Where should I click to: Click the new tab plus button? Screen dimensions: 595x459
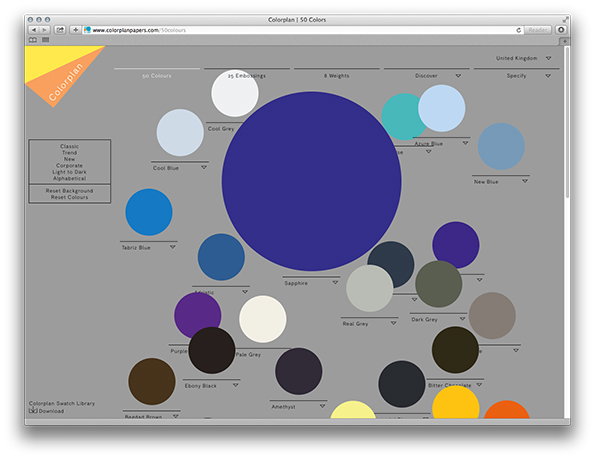pyautogui.click(x=565, y=41)
